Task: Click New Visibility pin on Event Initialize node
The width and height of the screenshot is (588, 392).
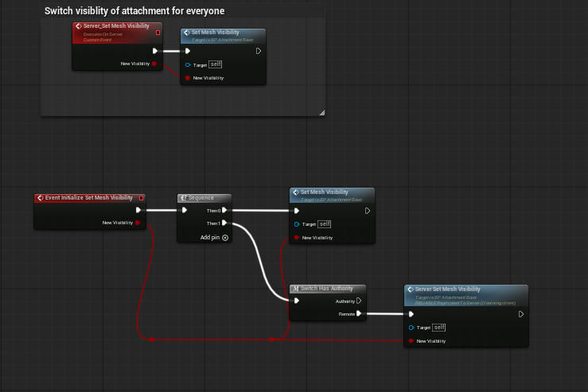Action: pos(138,223)
